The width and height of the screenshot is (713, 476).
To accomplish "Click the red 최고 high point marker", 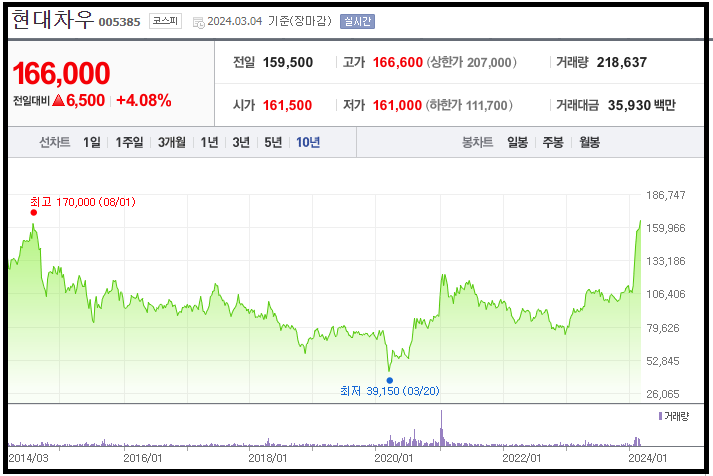I will (34, 212).
